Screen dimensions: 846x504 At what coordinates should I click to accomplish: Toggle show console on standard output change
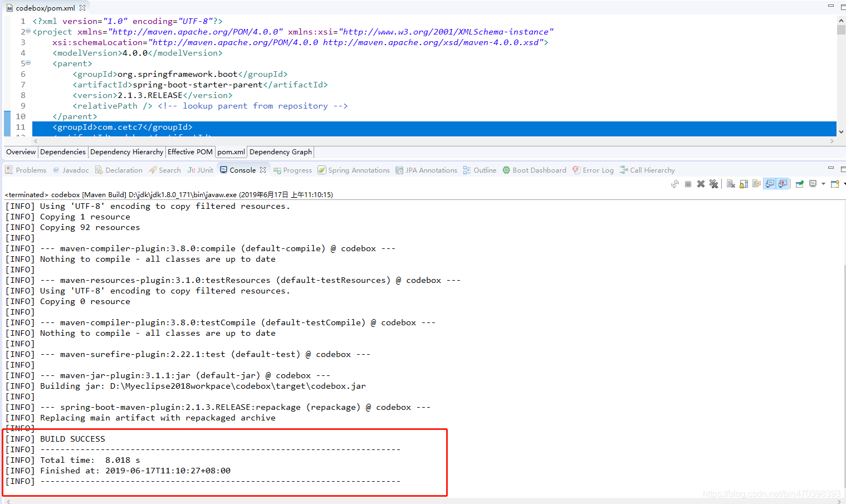click(770, 183)
